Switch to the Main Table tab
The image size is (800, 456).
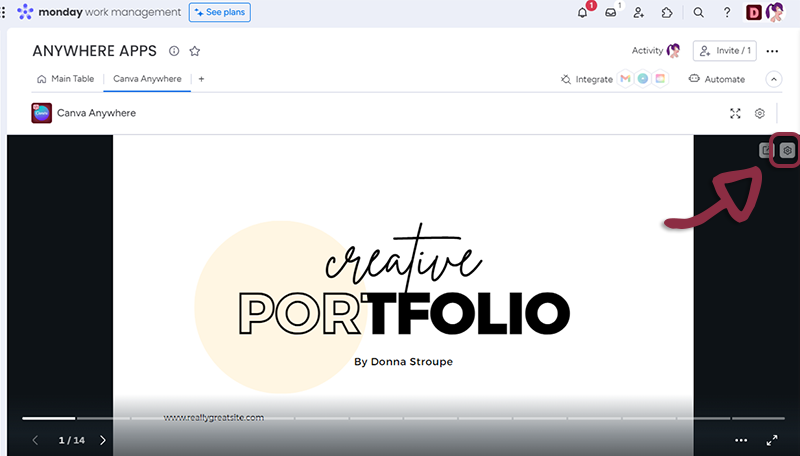click(65, 79)
